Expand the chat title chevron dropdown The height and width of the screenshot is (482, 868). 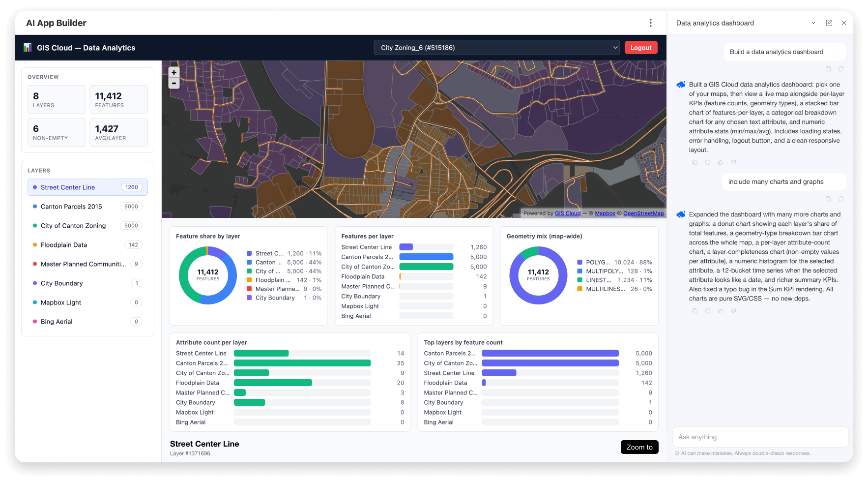pyautogui.click(x=813, y=23)
